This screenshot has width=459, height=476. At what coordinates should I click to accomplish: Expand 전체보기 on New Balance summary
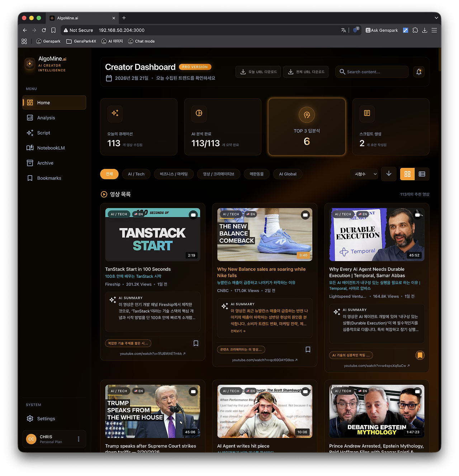coord(237,331)
